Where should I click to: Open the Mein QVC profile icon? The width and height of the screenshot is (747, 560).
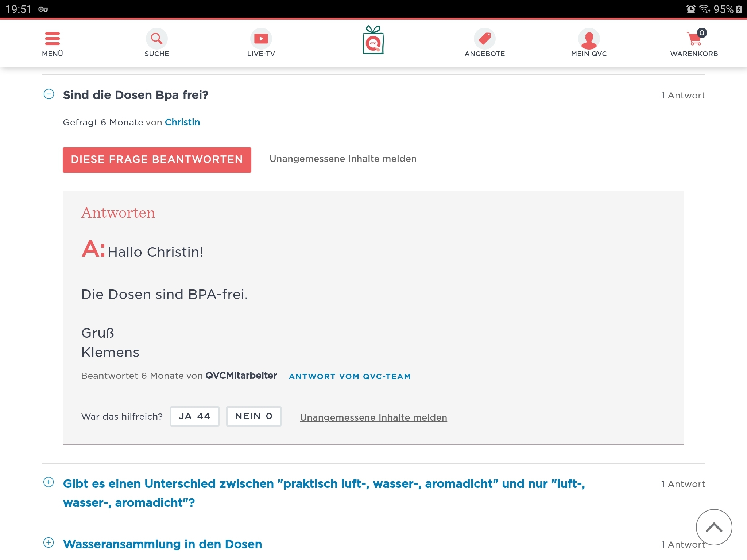(589, 39)
